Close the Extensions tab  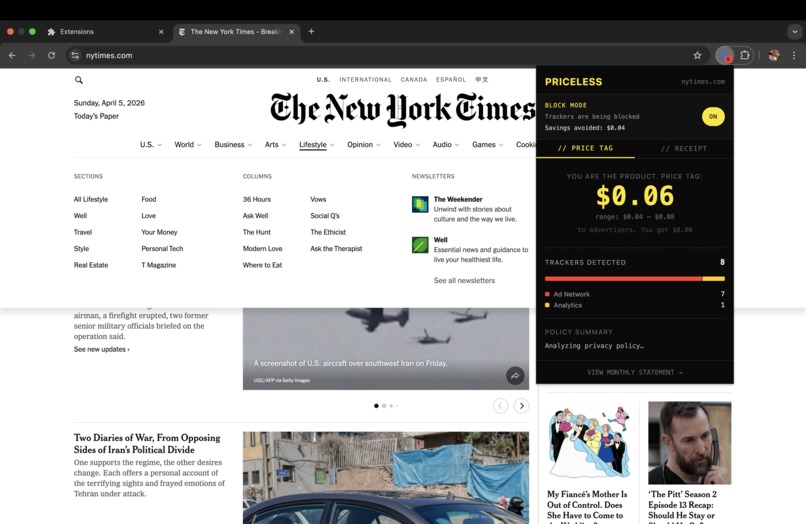click(161, 31)
